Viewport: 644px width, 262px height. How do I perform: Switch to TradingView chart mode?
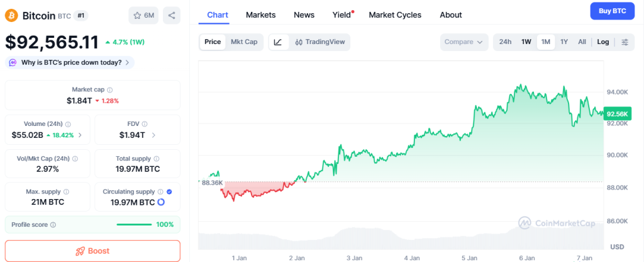319,42
